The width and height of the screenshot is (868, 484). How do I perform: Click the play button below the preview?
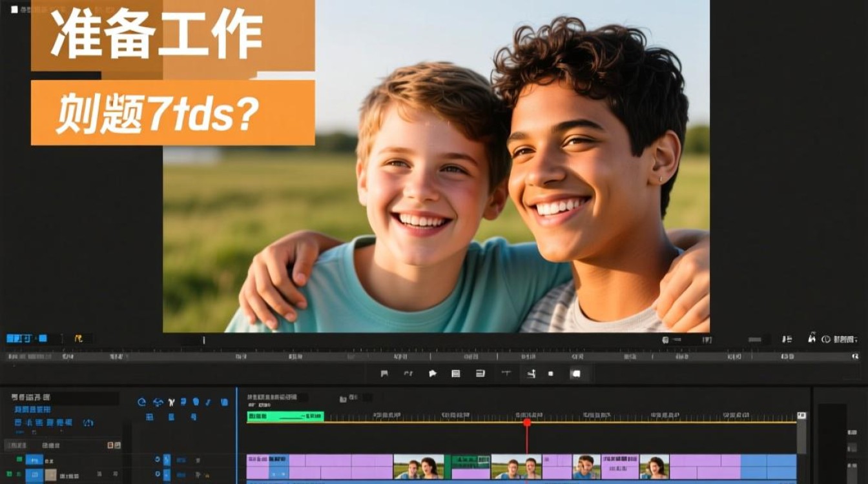pyautogui.click(x=433, y=374)
